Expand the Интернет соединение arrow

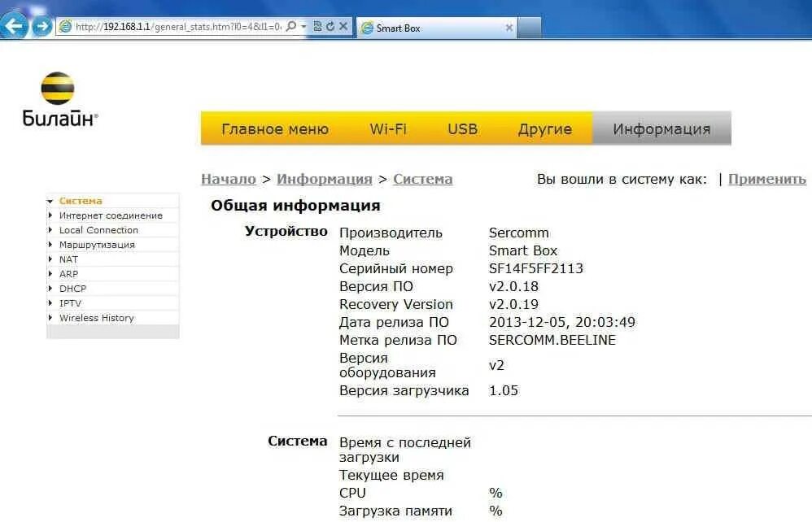[50, 215]
